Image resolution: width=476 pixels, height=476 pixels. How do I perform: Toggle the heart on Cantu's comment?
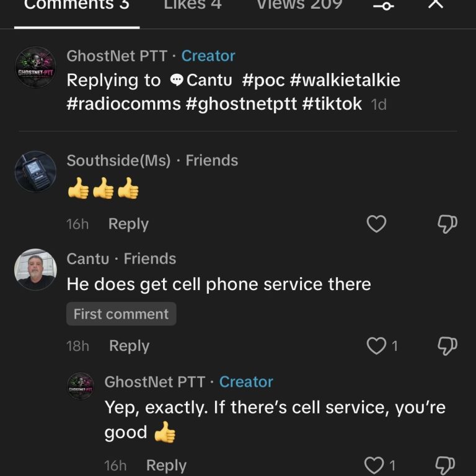tap(377, 346)
